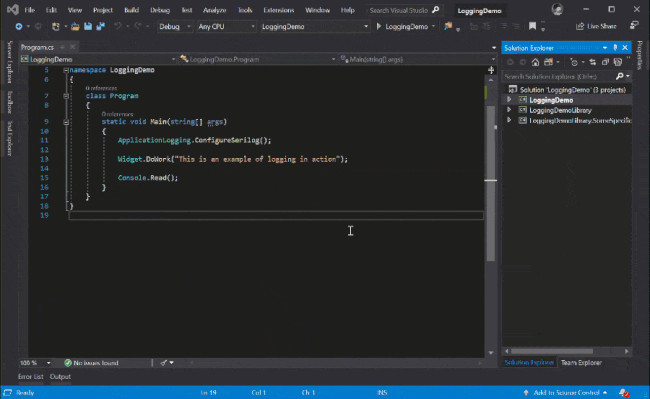
Task: Open the Any CPU platform dropdown
Action: (x=226, y=27)
